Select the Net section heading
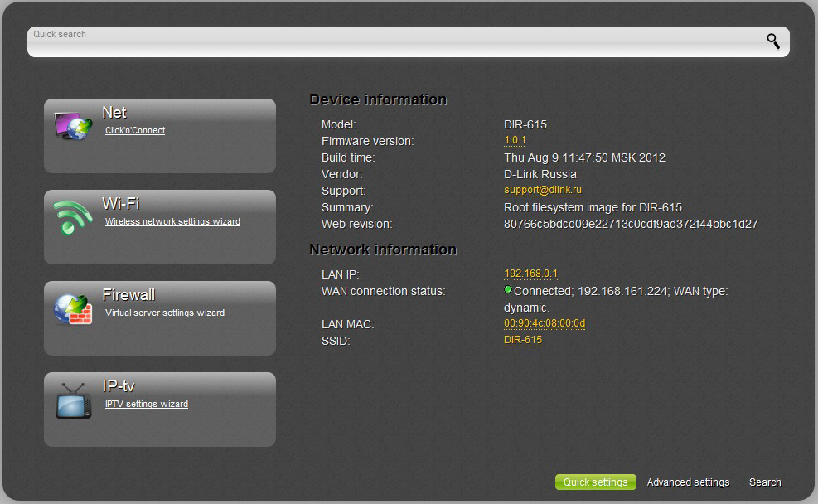This screenshot has height=504, width=818. 114,113
